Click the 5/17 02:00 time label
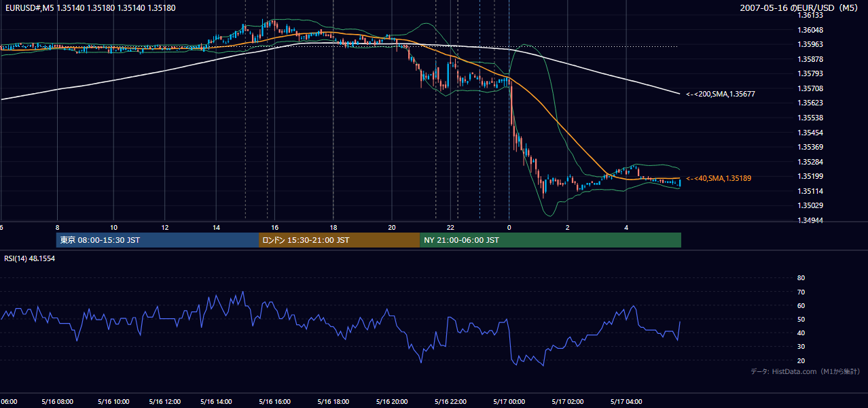The height and width of the screenshot is (408, 868). click(x=567, y=402)
